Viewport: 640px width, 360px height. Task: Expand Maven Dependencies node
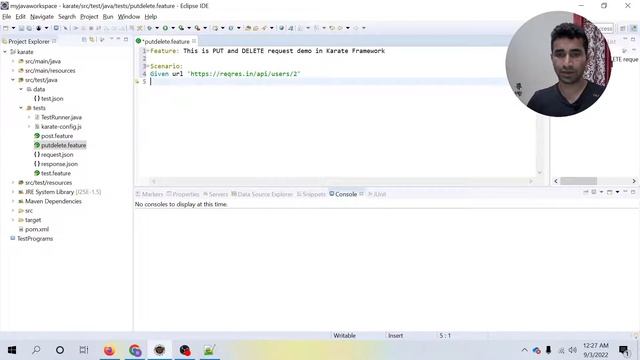tap(13, 201)
